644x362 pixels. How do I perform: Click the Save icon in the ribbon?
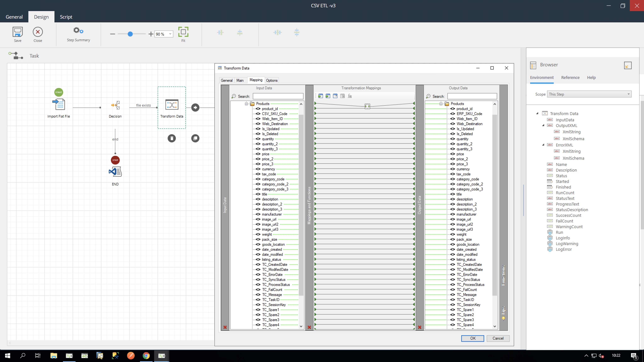17,32
